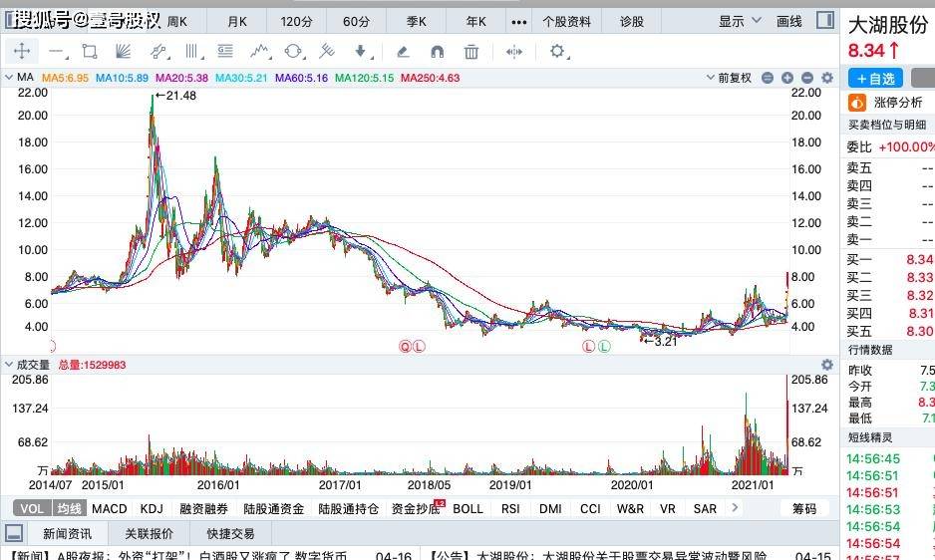Image resolution: width=935 pixels, height=560 pixels.
Task: Click the zoom-in plus icon on MA bar
Action: (x=787, y=78)
